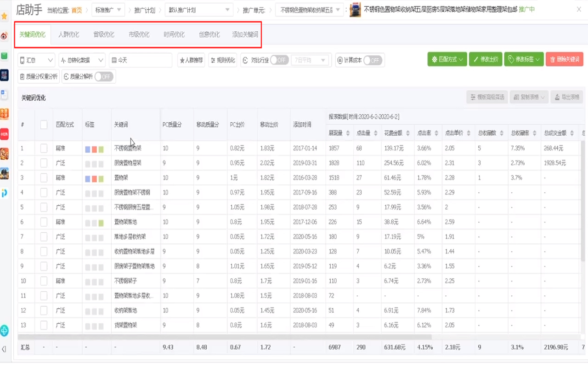Screen dimensions: 588x368
Task: Open 默认推广计划 dropdown
Action: click(x=198, y=10)
